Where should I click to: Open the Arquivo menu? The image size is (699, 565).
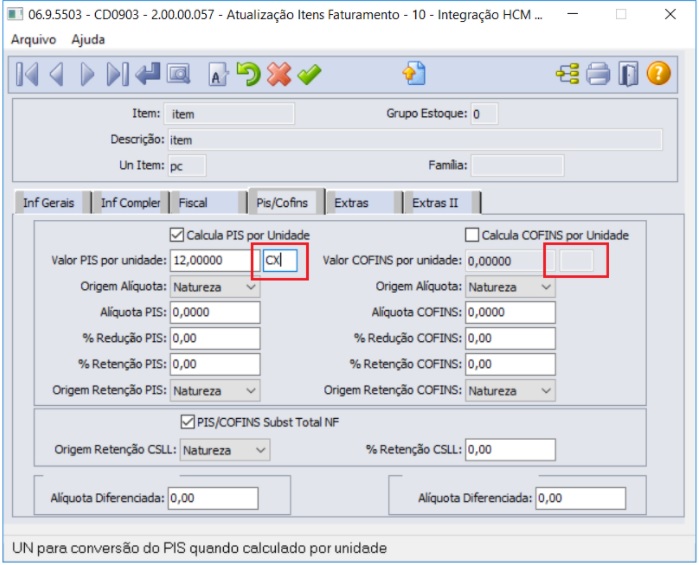tap(33, 40)
